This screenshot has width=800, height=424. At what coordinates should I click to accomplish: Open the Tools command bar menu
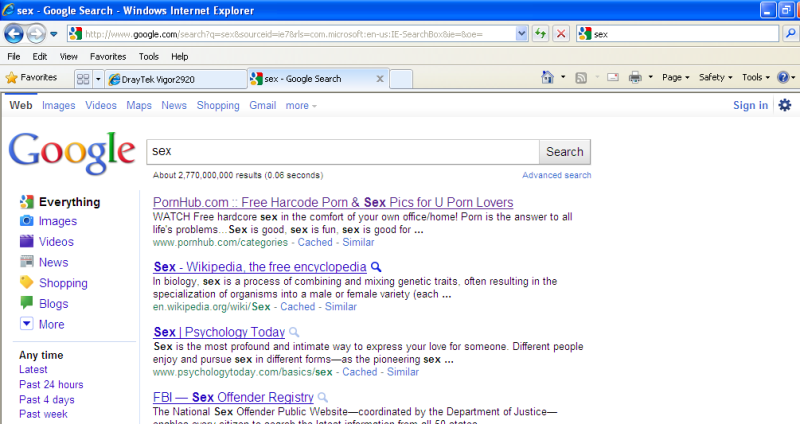tap(756, 78)
